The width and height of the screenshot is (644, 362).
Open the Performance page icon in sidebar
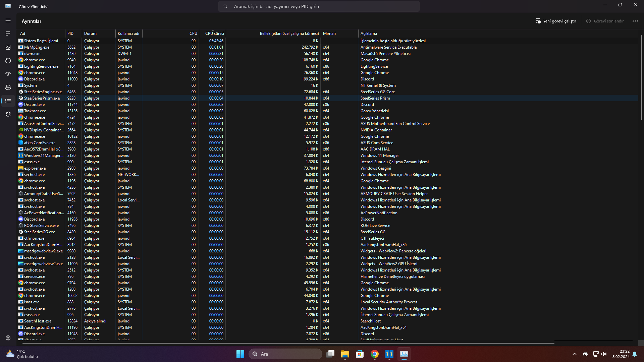point(8,47)
